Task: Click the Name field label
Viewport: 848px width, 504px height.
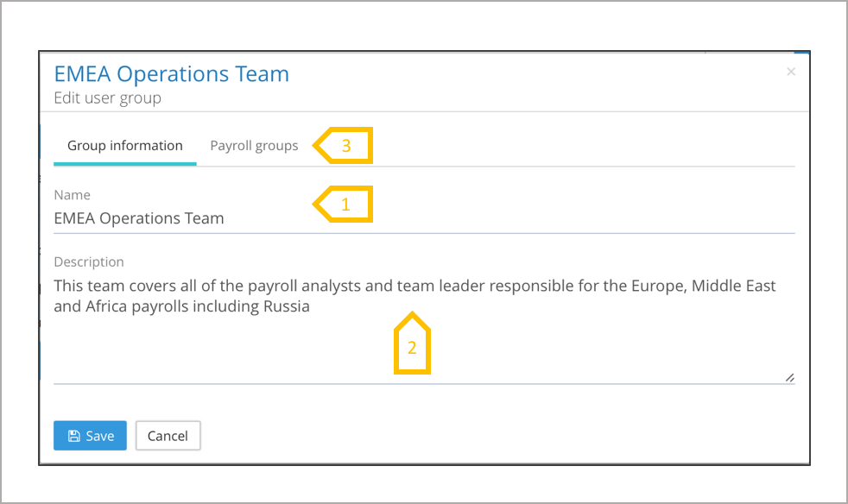Action: [x=72, y=195]
